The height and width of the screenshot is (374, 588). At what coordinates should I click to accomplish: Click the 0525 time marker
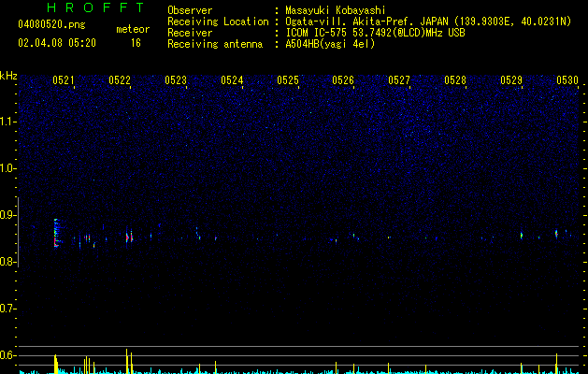[288, 80]
